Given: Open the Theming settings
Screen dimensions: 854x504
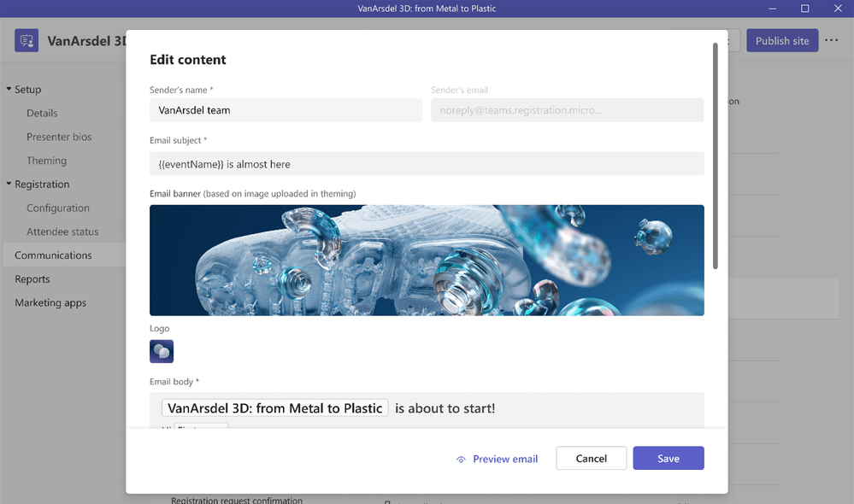Looking at the screenshot, I should click(46, 161).
